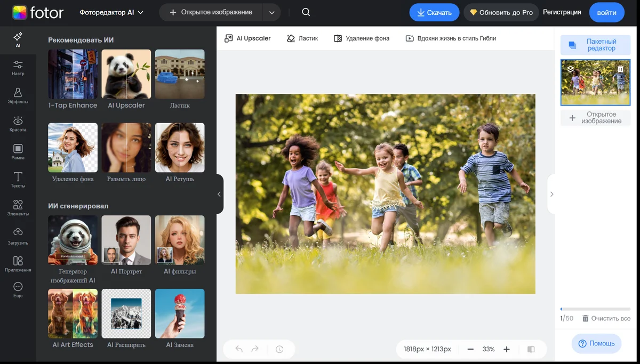This screenshot has width=640, height=364.
Task: Open the Фоторедактор AI dropdown
Action: tap(111, 12)
